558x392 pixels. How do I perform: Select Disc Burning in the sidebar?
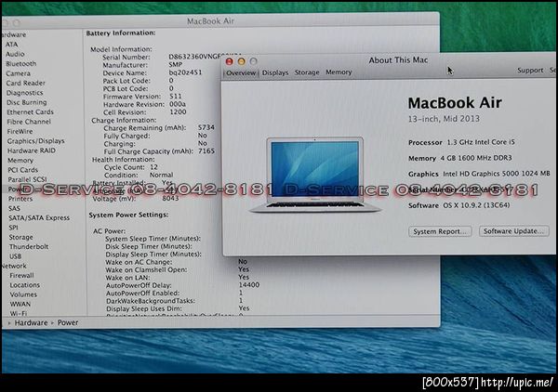(x=27, y=102)
